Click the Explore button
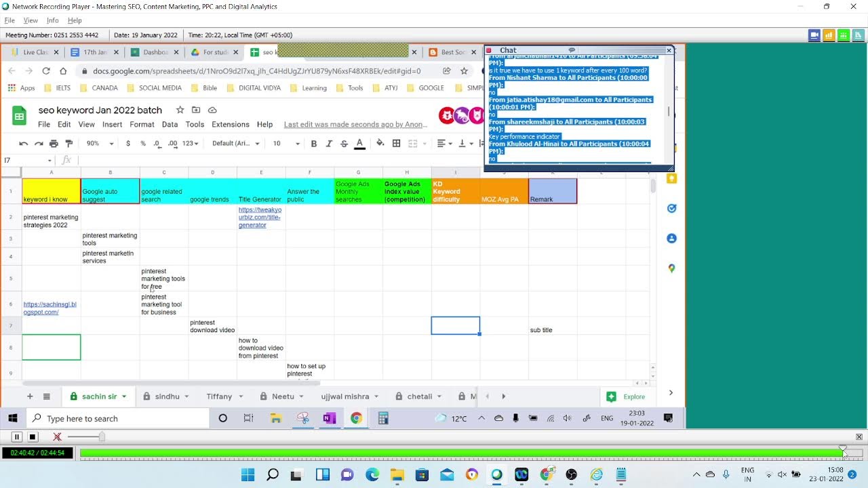868x488 pixels. 626,396
